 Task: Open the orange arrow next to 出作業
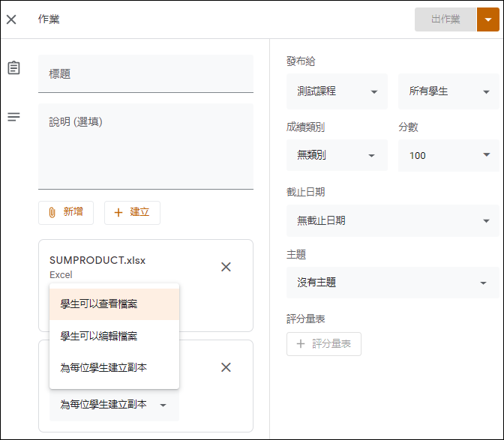[488, 19]
